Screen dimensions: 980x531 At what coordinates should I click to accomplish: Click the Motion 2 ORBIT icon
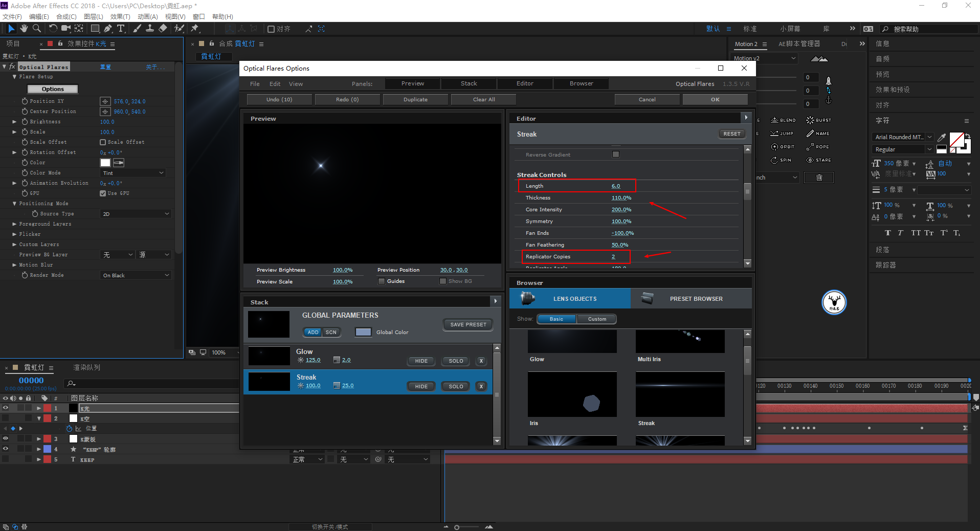coord(783,147)
